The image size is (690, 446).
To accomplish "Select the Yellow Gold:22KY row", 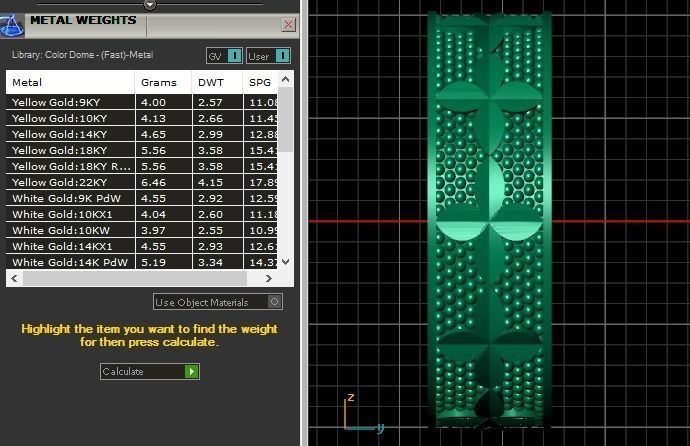I will [x=142, y=183].
